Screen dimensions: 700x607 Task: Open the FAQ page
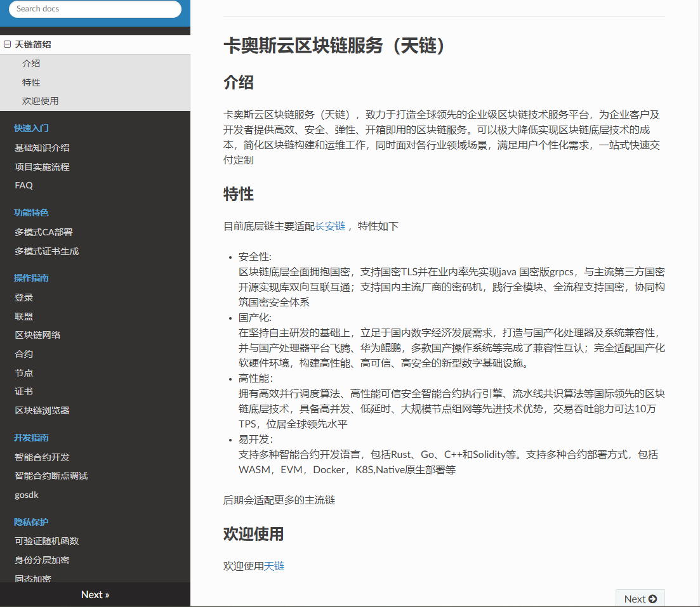point(23,185)
